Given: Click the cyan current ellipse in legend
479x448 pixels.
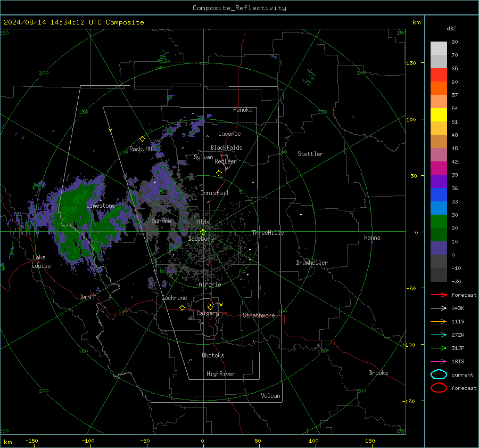Looking at the screenshot, I should (x=439, y=374).
